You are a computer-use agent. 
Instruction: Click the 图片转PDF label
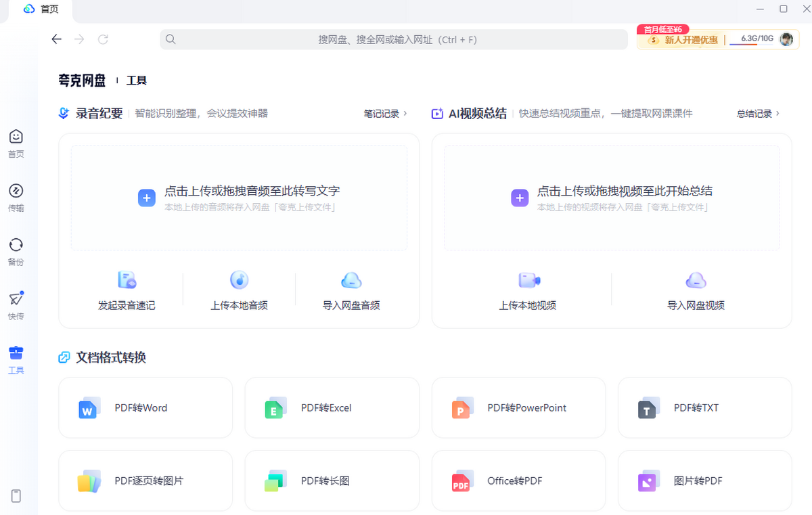coord(698,481)
